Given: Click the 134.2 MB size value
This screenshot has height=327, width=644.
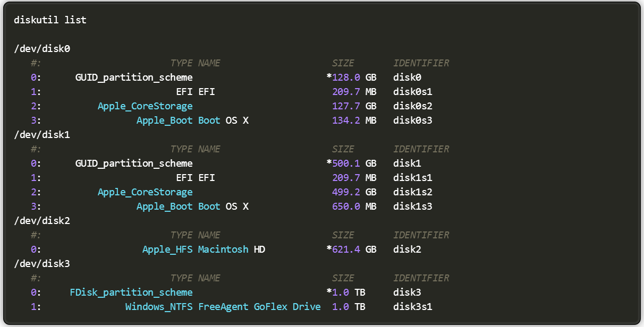Looking at the screenshot, I should [354, 121].
